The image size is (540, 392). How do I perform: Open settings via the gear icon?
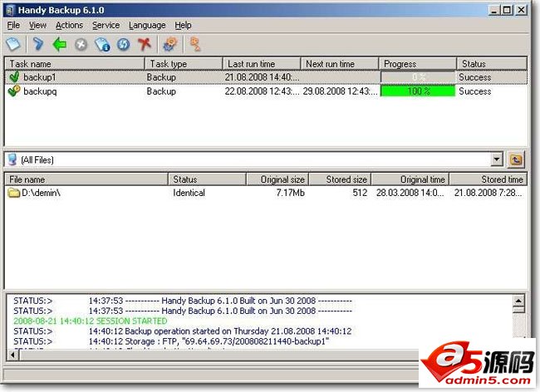[x=170, y=44]
